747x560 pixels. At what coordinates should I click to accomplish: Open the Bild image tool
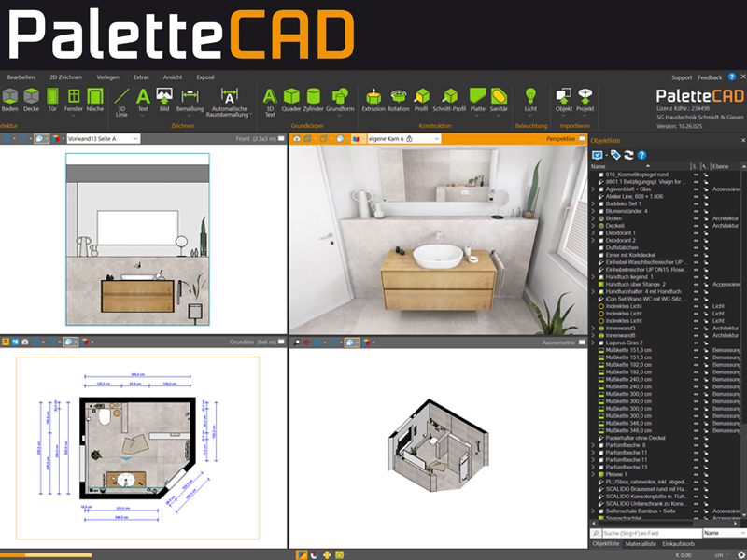tap(164, 100)
